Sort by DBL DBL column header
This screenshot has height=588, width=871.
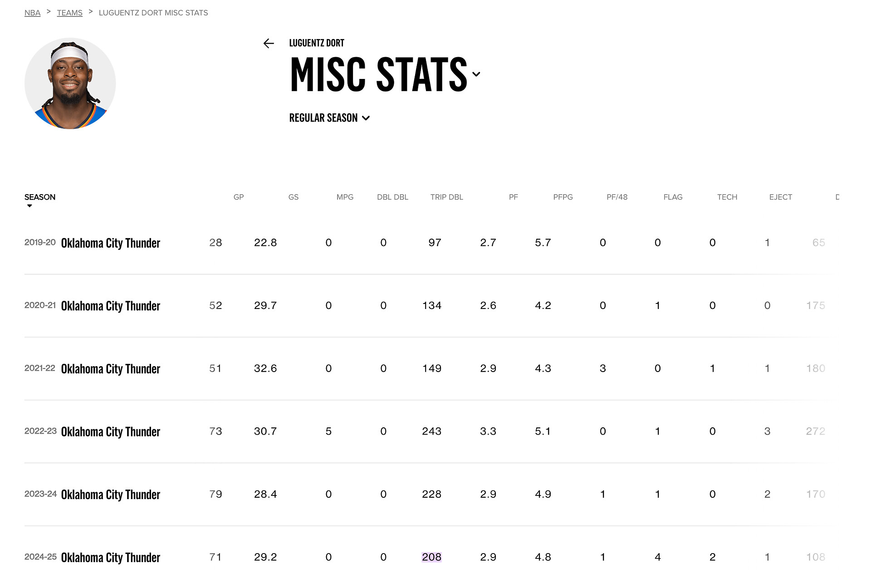[x=392, y=197]
